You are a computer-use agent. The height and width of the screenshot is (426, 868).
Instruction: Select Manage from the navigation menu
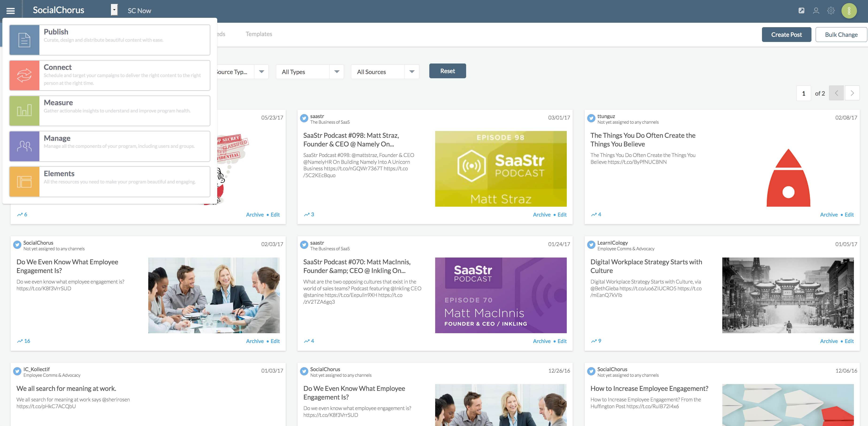click(x=110, y=146)
